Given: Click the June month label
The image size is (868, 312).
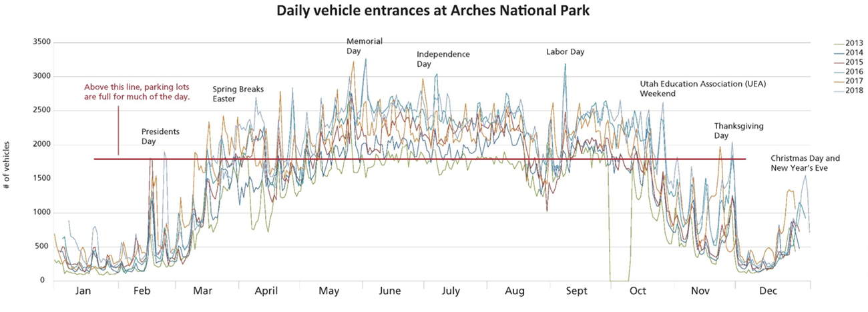Looking at the screenshot, I should point(389,291).
